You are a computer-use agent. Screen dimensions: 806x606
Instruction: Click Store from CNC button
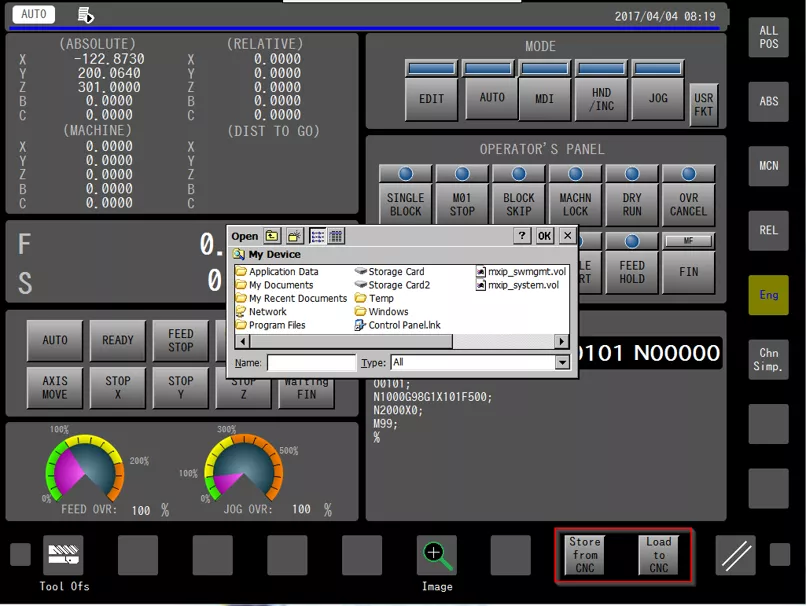pyautogui.click(x=585, y=555)
